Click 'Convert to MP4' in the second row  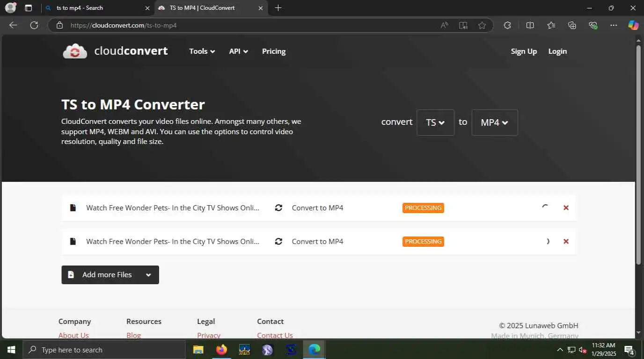(317, 242)
